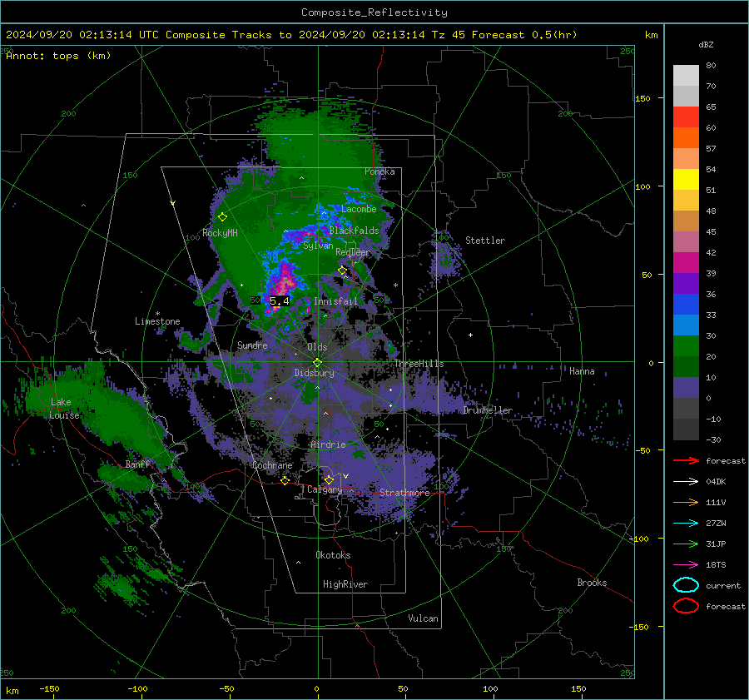
Task: Click the red forecast ellipse legend icon
Action: (686, 606)
